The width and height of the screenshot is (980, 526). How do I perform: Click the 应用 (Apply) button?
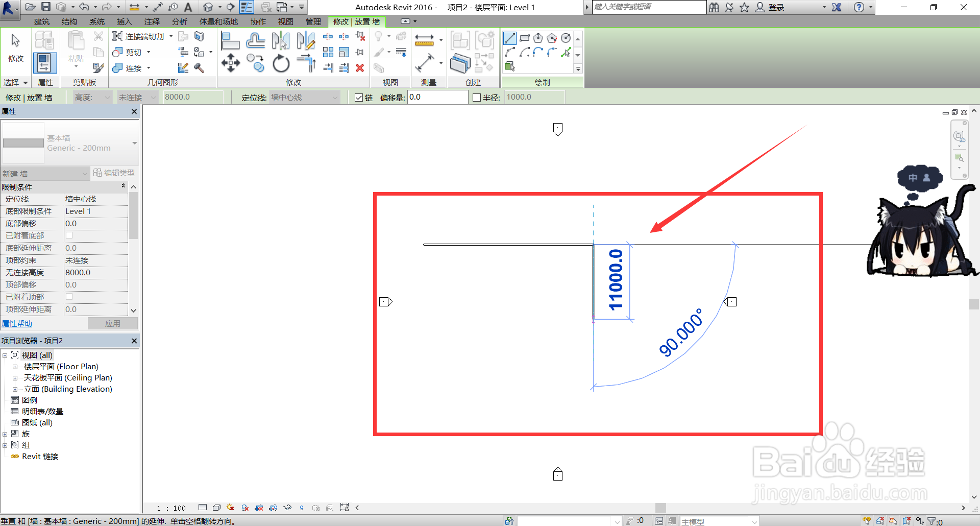click(x=113, y=323)
